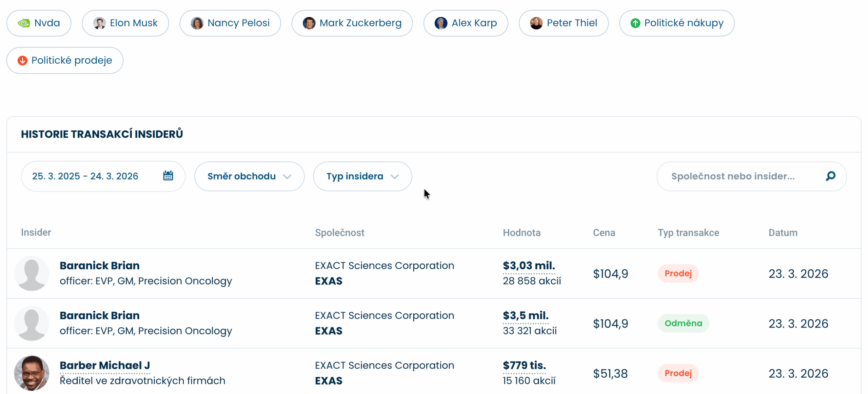The width and height of the screenshot is (868, 394).
Task: Click Nancy Pelosi's avatar icon
Action: [x=197, y=23]
